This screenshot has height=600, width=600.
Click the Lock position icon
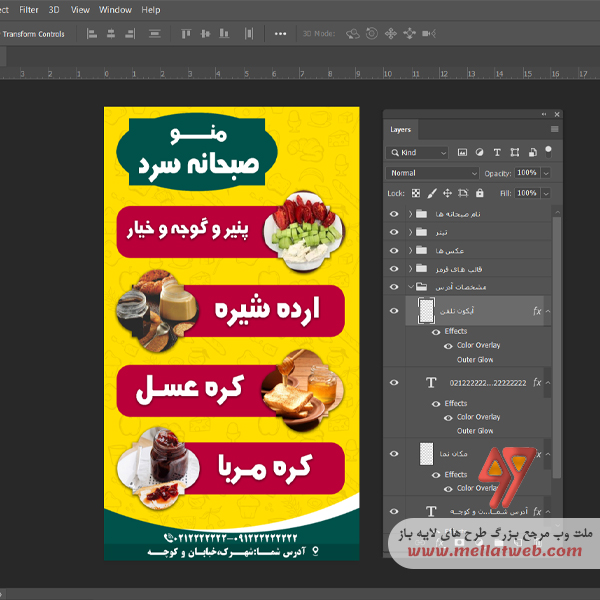(x=447, y=193)
